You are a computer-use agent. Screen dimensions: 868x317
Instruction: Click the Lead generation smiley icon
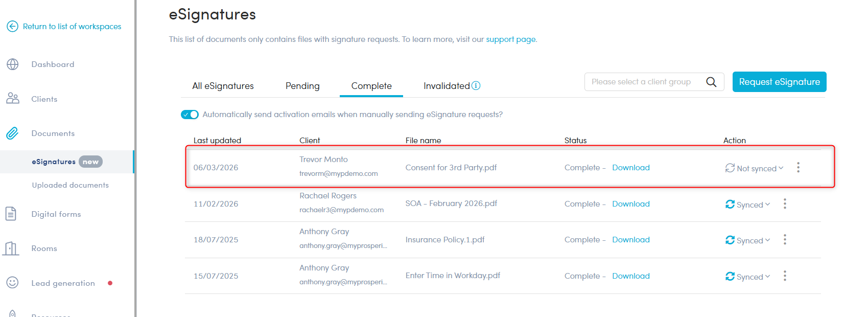click(12, 283)
